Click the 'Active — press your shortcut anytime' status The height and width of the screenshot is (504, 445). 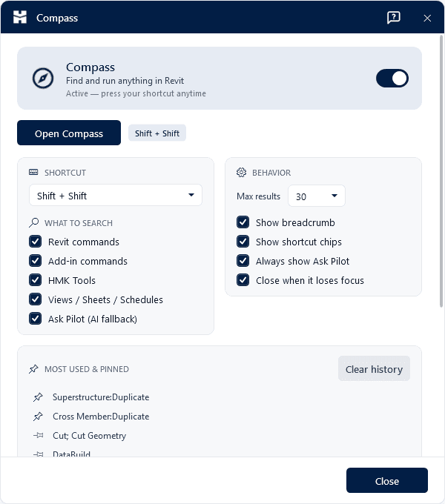[x=136, y=93]
